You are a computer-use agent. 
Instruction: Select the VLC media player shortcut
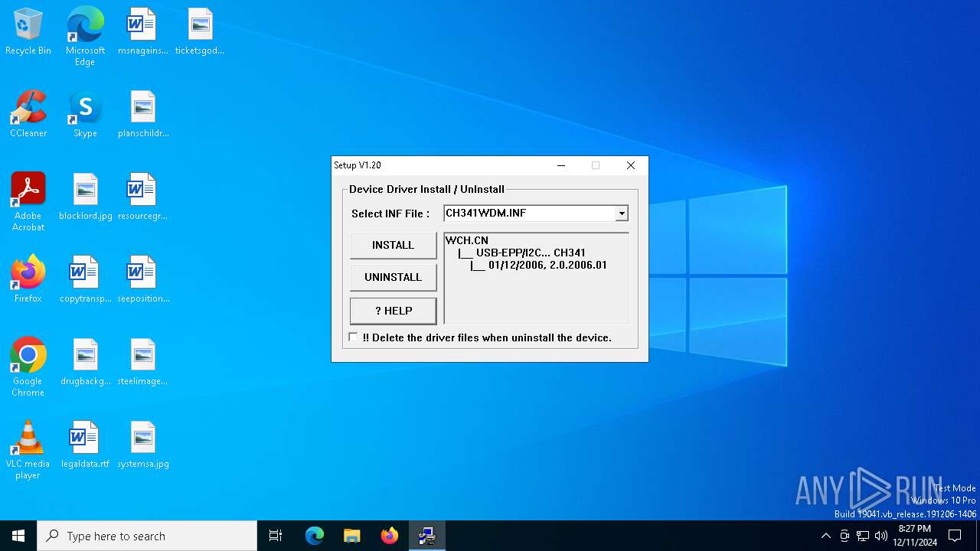coord(28,450)
